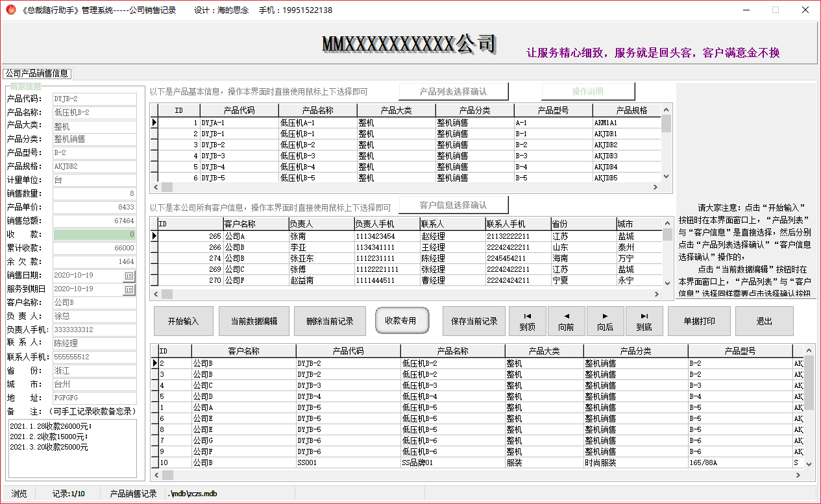
Task: Click 收款专用 button
Action: 402,320
